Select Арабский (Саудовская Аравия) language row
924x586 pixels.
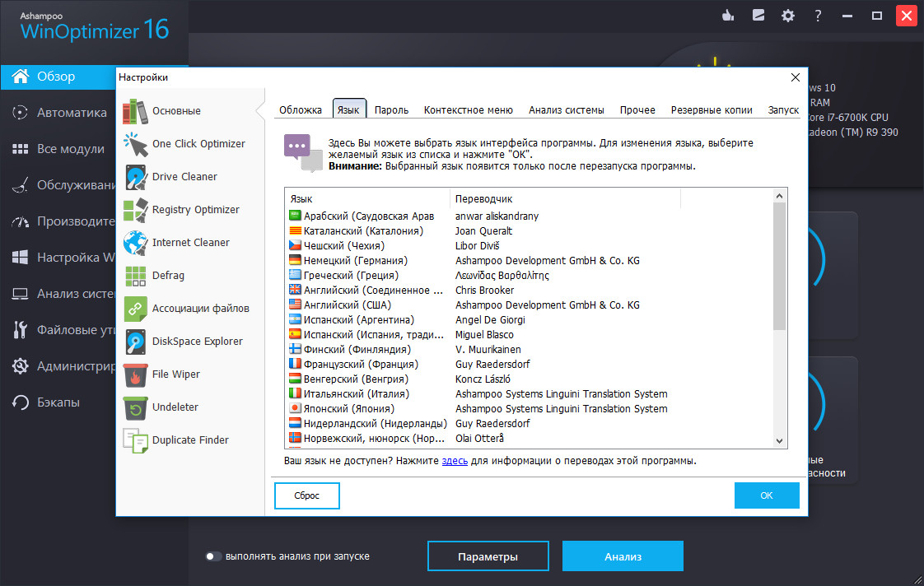(530, 216)
